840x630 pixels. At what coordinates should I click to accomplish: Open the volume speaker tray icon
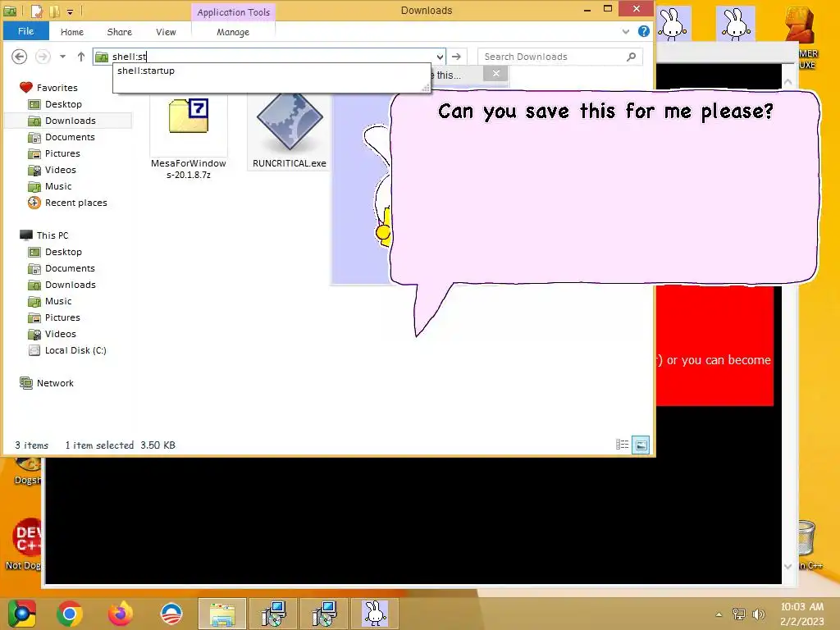pos(758,614)
